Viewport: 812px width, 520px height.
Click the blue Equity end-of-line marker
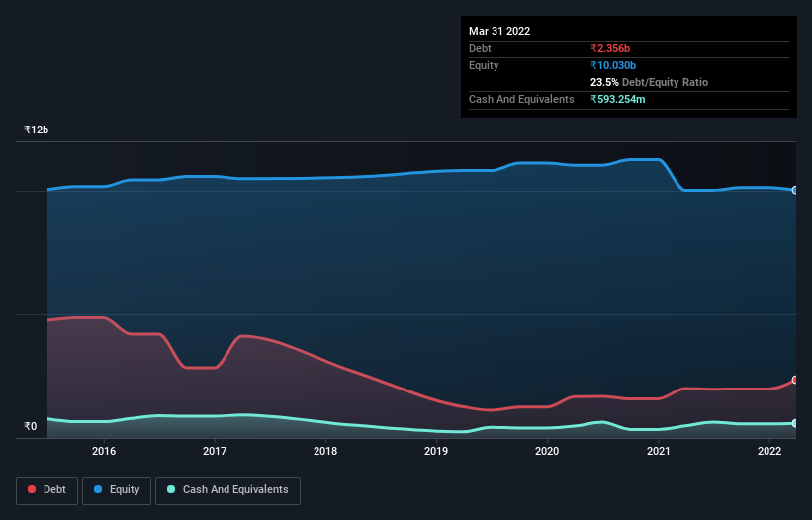click(x=795, y=190)
